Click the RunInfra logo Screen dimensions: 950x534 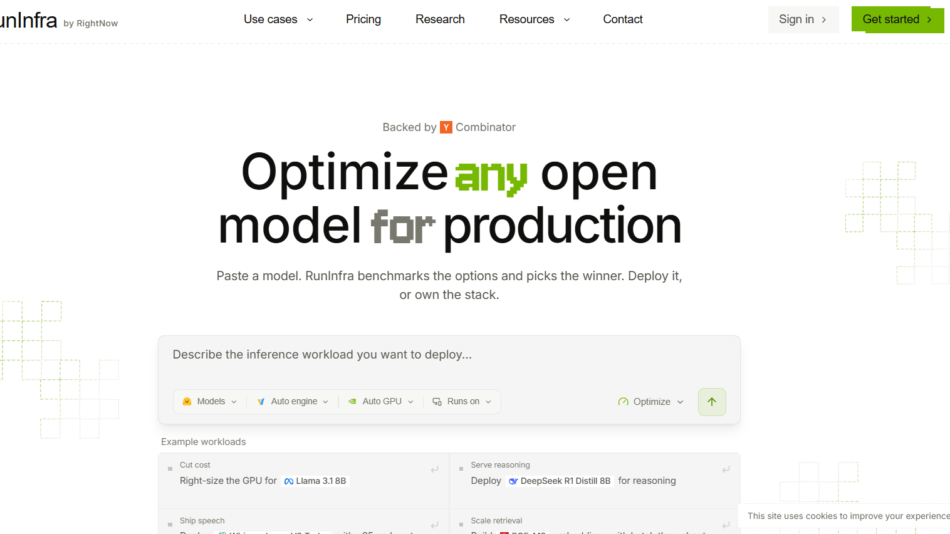coord(28,21)
